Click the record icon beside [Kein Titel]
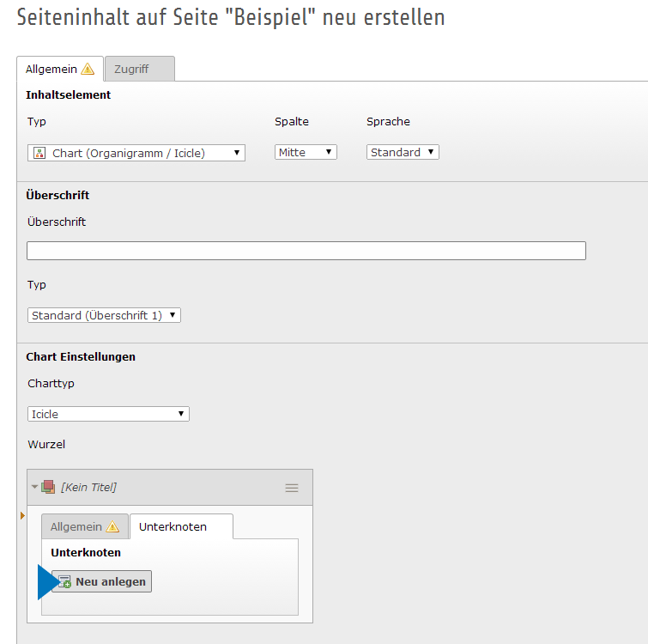The image size is (648, 644). (48, 487)
